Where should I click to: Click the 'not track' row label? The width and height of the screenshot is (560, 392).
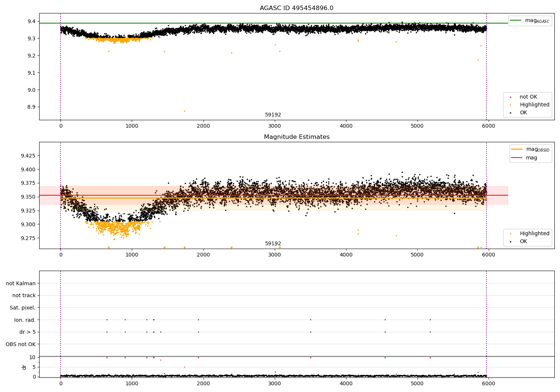point(24,296)
